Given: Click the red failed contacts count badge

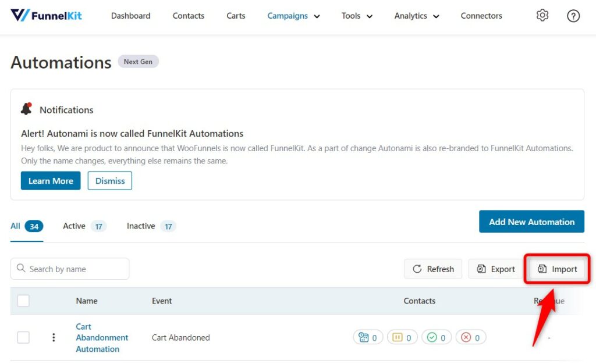Looking at the screenshot, I should (x=470, y=337).
